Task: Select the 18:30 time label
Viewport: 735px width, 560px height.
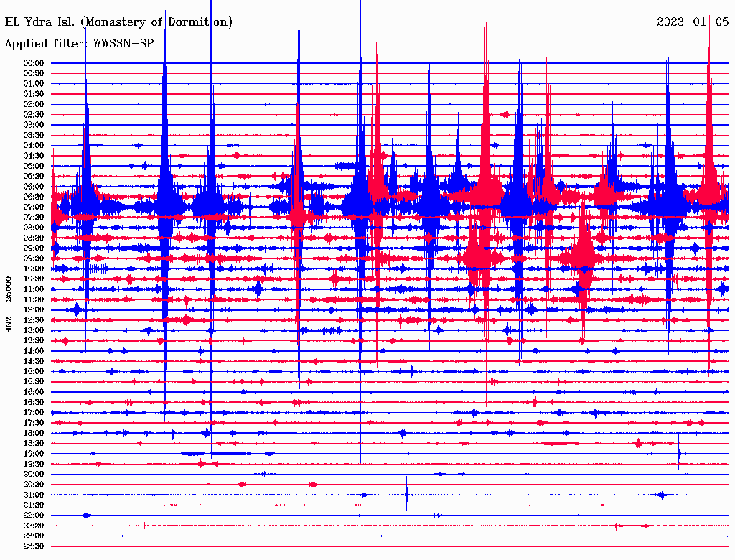Action: pos(34,444)
